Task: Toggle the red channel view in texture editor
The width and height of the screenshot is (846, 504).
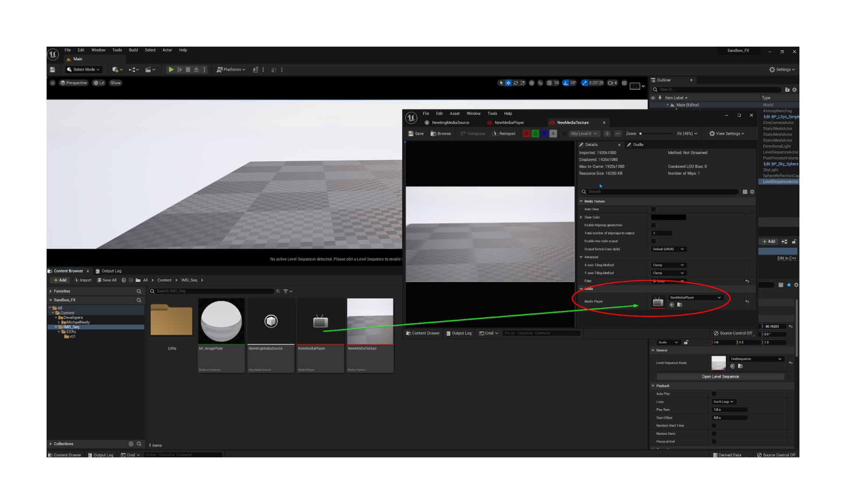Action: pos(526,133)
